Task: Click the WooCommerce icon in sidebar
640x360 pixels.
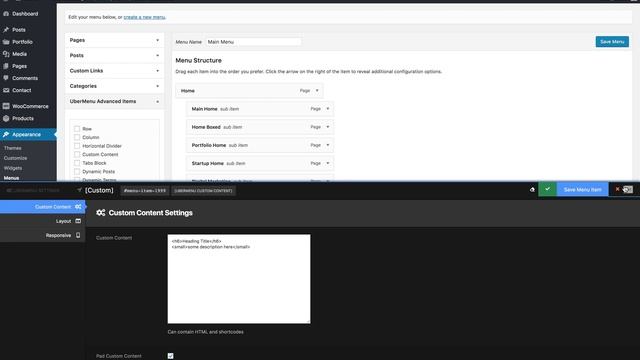Action: [6, 106]
